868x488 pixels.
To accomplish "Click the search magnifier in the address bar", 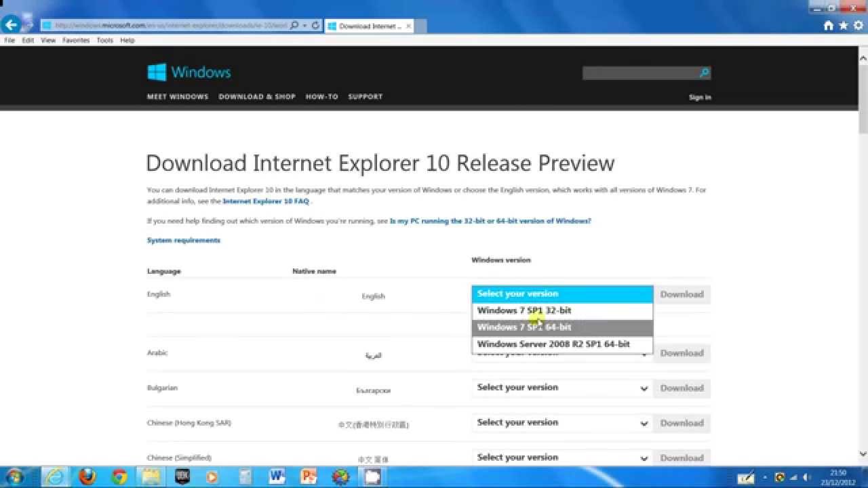I will (294, 26).
